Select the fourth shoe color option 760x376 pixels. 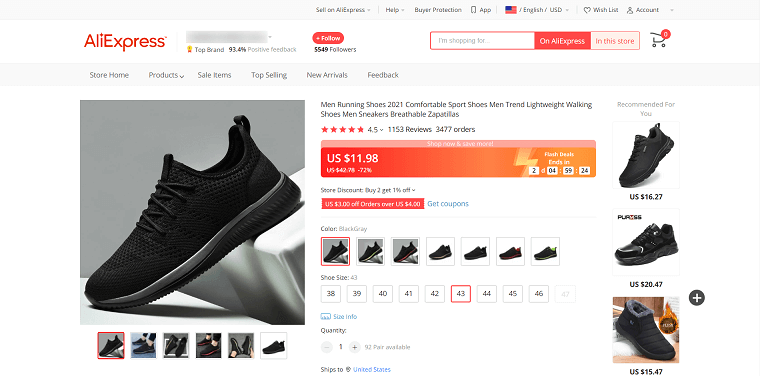click(x=440, y=251)
